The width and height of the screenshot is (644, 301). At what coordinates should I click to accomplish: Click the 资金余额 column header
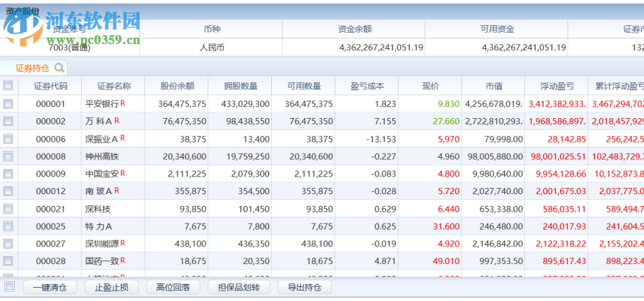[355, 29]
